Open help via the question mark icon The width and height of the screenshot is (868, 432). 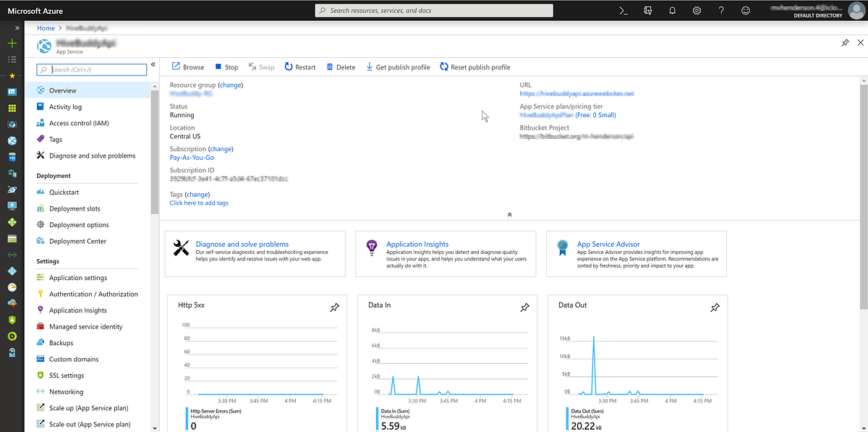point(720,10)
